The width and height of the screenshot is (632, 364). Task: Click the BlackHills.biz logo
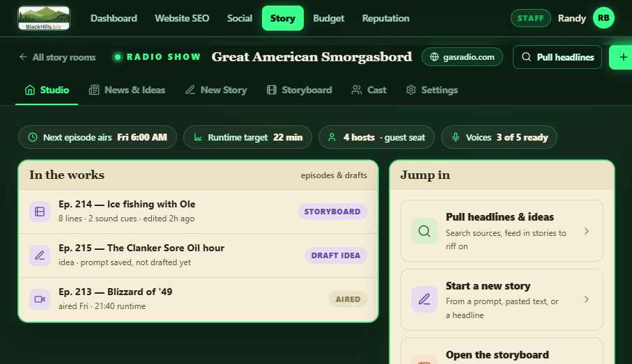coord(43,18)
